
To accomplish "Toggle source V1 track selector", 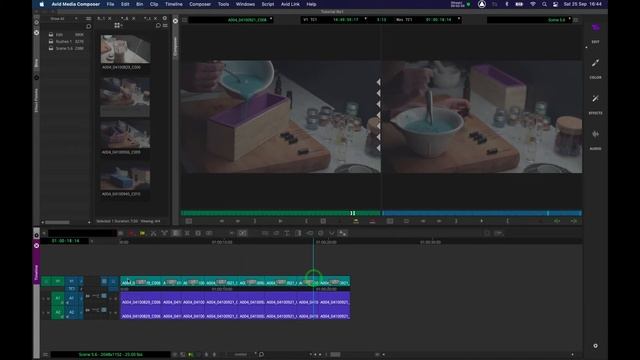I will point(58,281).
